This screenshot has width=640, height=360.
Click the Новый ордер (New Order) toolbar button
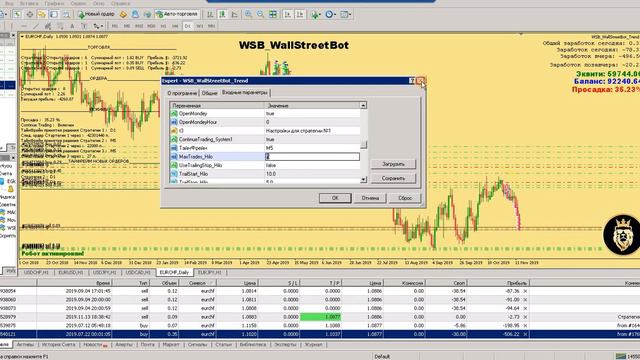(97, 14)
